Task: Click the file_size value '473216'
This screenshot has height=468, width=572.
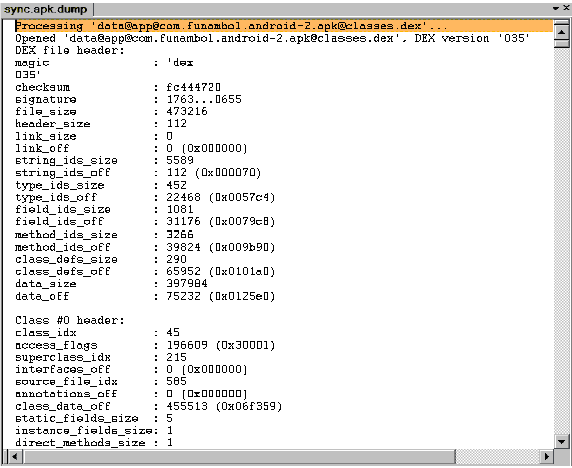Action: (187, 111)
